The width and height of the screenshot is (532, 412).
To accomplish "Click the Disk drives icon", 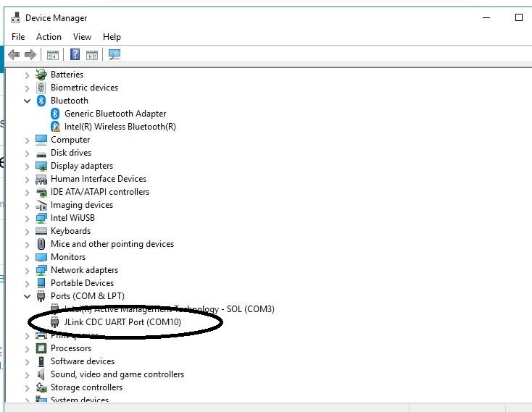I will point(41,154).
